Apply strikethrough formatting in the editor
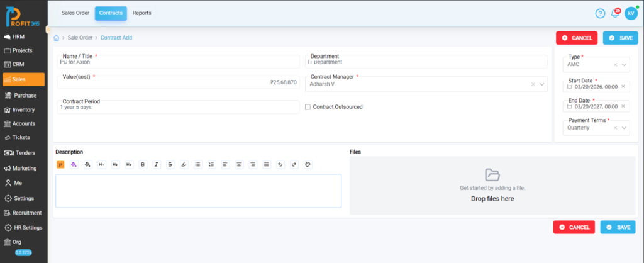 click(170, 164)
